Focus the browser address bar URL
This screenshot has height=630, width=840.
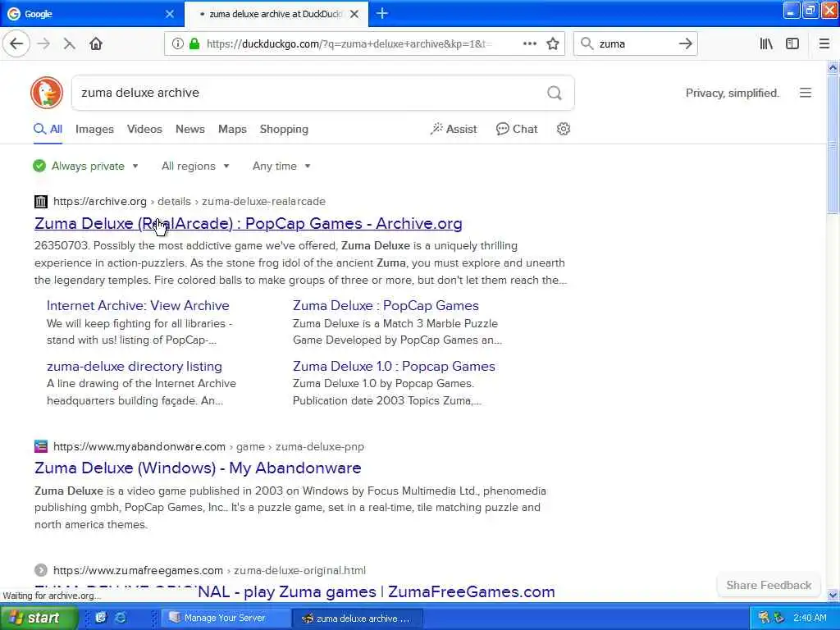(x=348, y=44)
